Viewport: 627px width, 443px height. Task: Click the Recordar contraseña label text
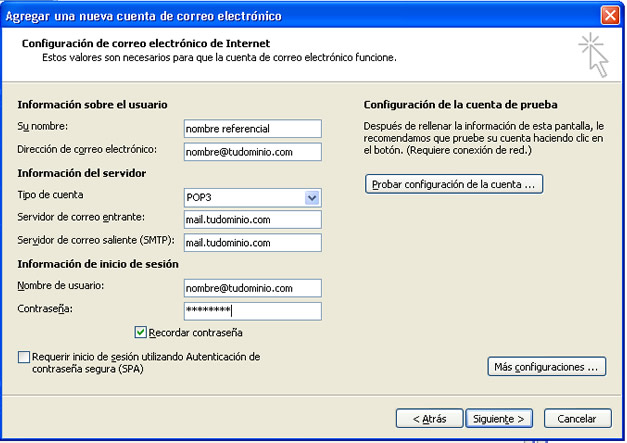click(197, 333)
